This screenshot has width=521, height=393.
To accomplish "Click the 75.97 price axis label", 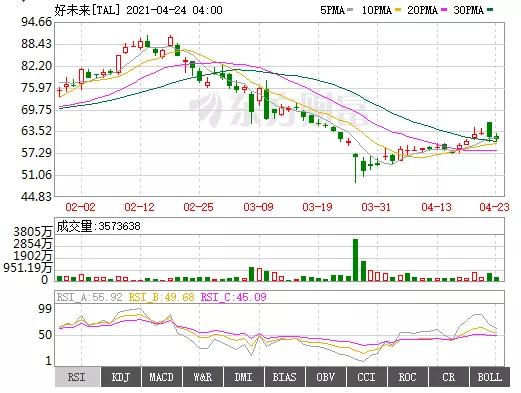I will pos(37,88).
